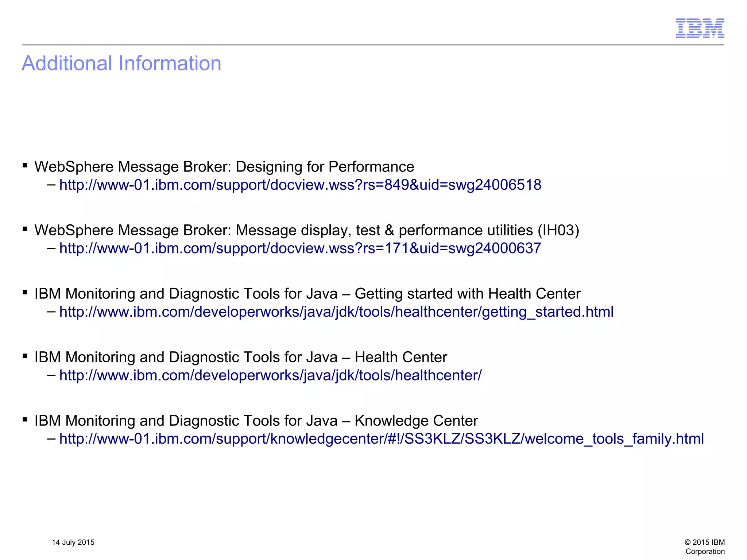Click the '© 2015 IBM Corporation' footer

(705, 547)
